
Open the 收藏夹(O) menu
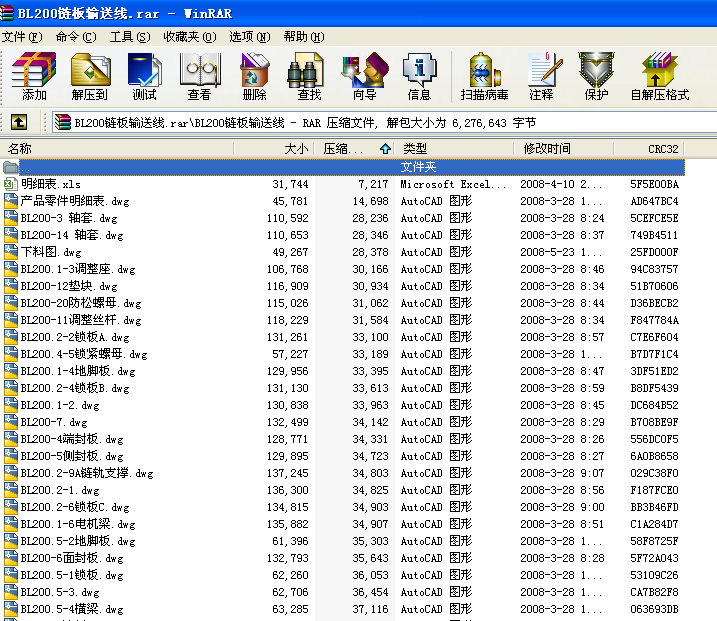pos(190,37)
